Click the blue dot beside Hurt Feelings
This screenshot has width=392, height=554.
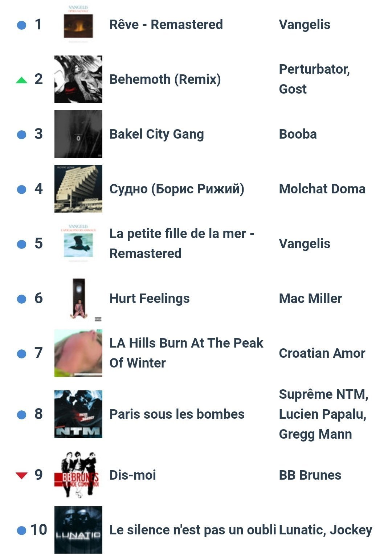coord(22,299)
